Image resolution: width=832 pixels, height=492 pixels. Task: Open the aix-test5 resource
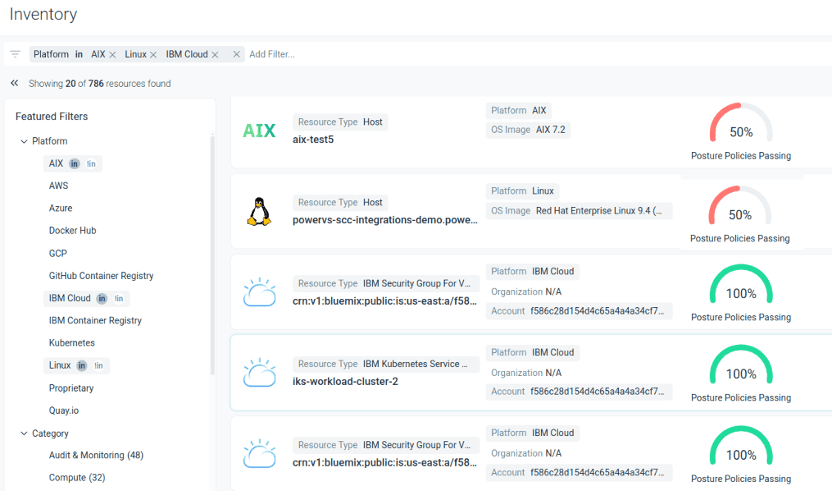pyautogui.click(x=313, y=140)
